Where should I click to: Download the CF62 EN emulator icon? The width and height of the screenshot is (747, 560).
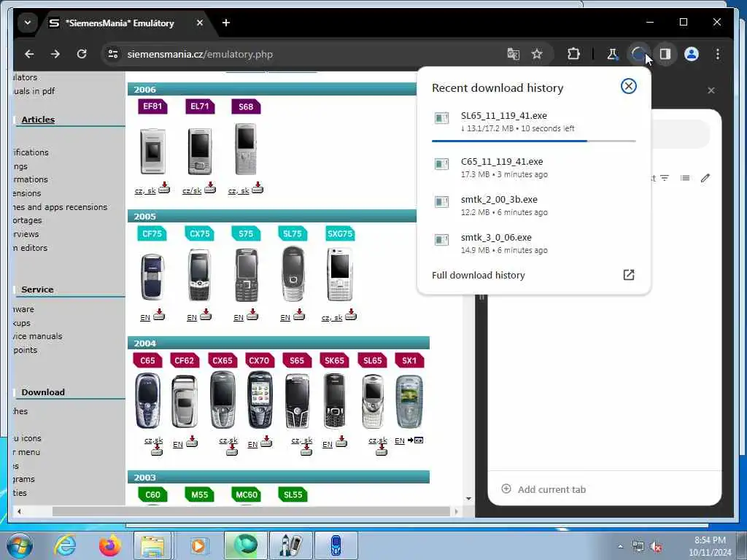(x=192, y=442)
